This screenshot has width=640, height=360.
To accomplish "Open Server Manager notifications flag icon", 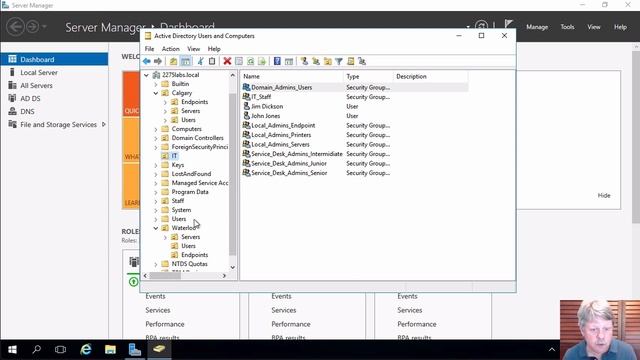I will pyautogui.click(x=508, y=25).
